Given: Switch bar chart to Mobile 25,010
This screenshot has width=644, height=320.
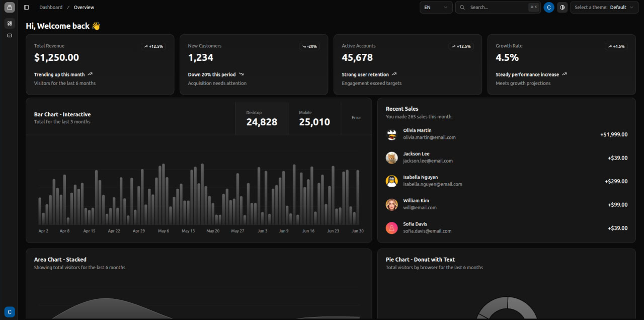Looking at the screenshot, I should 314,118.
